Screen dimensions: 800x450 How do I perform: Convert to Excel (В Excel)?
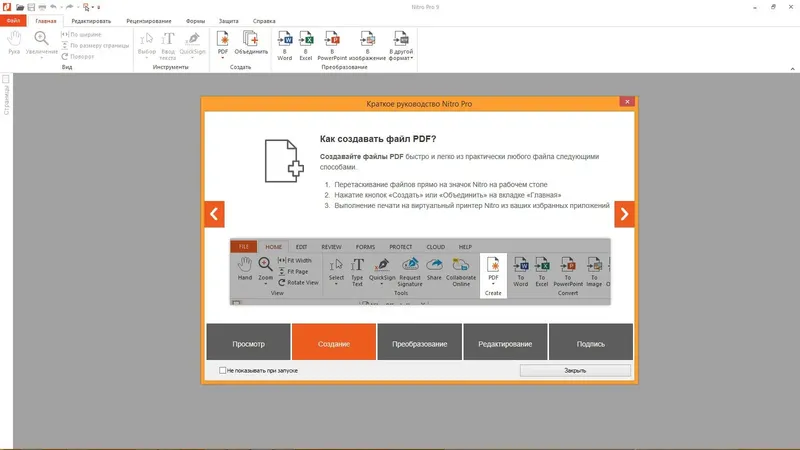306,45
